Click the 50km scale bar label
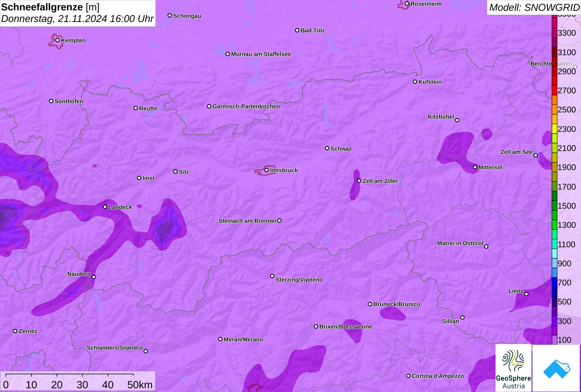 pyautogui.click(x=140, y=385)
